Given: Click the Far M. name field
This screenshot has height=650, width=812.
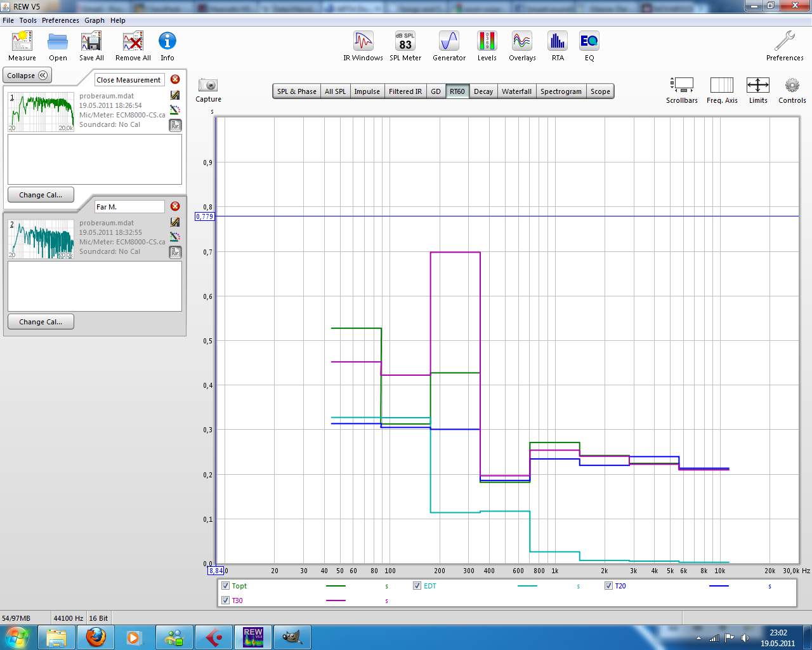Looking at the screenshot, I should pos(129,207).
